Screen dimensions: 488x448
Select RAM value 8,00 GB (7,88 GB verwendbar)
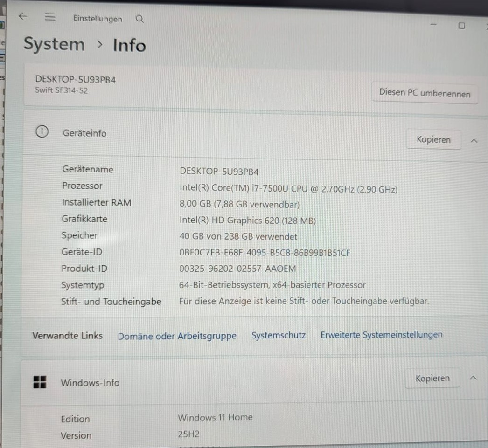pos(239,204)
